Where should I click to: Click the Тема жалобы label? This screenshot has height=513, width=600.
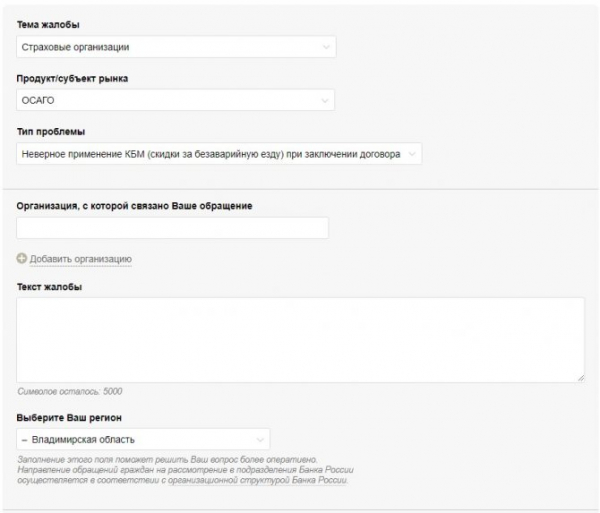click(x=48, y=25)
